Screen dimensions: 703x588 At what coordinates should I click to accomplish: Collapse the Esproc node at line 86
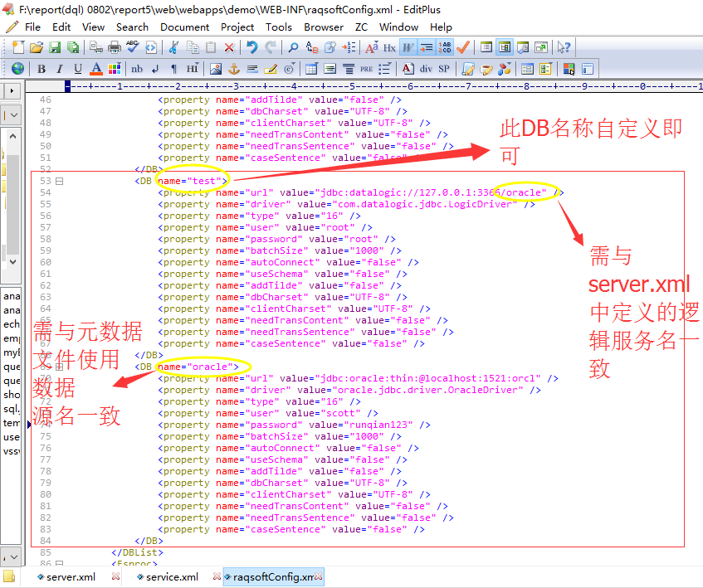click(59, 564)
